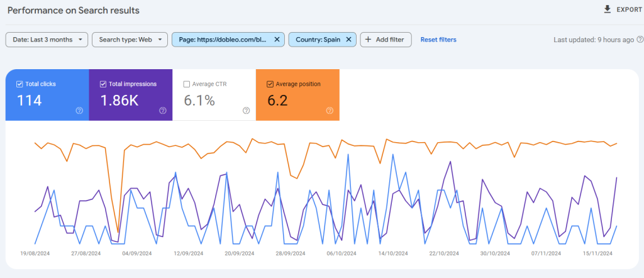Enable the Average CTR checkbox
This screenshot has width=644, height=278.
tap(186, 84)
